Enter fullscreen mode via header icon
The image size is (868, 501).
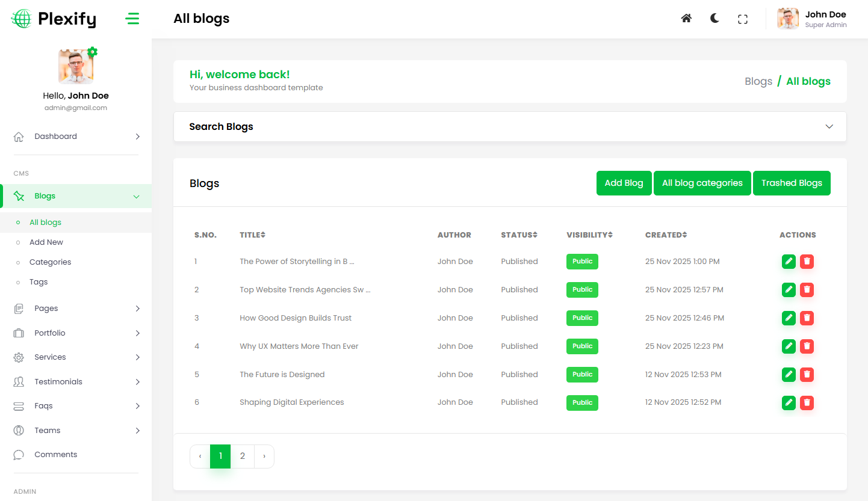[x=743, y=19]
